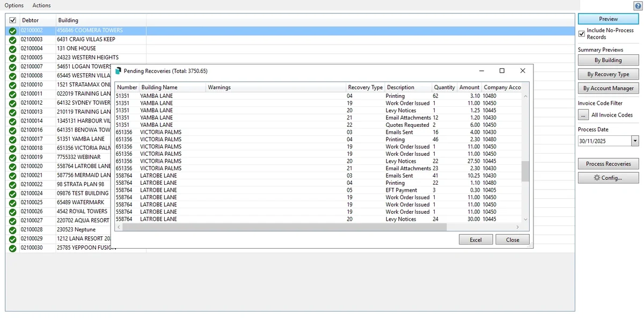Viewport: 644px width, 326px height.
Task: Open invoice code filter with the ellipsis button
Action: coord(583,115)
